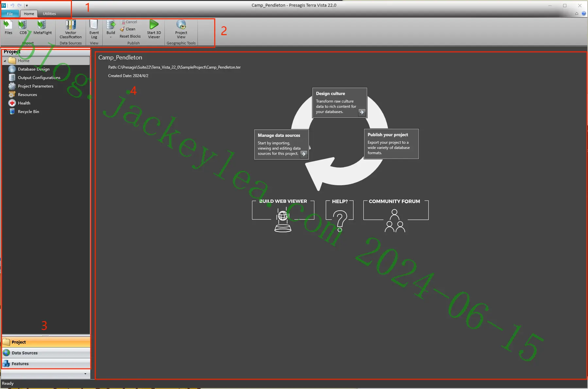The height and width of the screenshot is (389, 588).
Task: Click the project path text
Action: 174,67
